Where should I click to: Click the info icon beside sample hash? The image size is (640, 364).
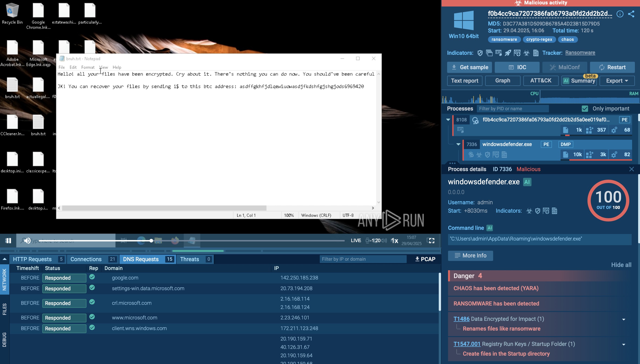coord(620,14)
